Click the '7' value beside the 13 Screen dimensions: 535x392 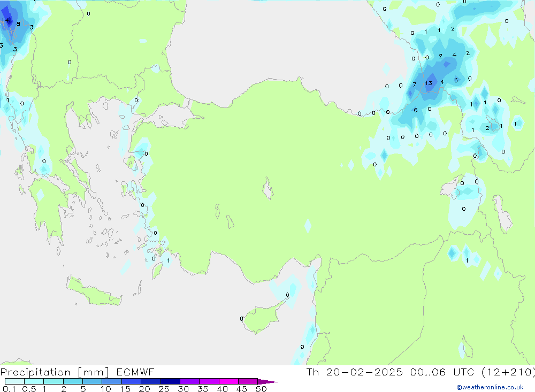pos(415,84)
